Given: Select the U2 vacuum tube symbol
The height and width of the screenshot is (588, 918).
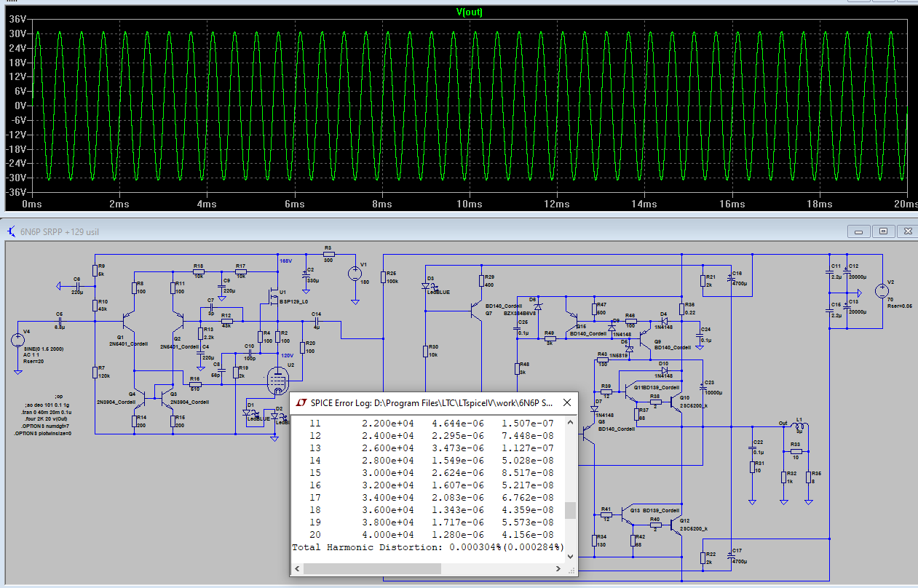Looking at the screenshot, I should coord(277,379).
